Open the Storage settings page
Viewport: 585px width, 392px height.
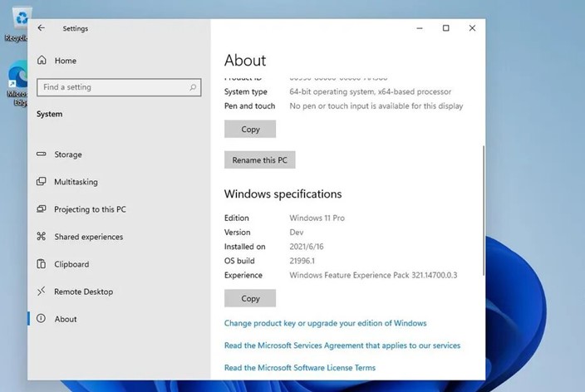point(68,154)
